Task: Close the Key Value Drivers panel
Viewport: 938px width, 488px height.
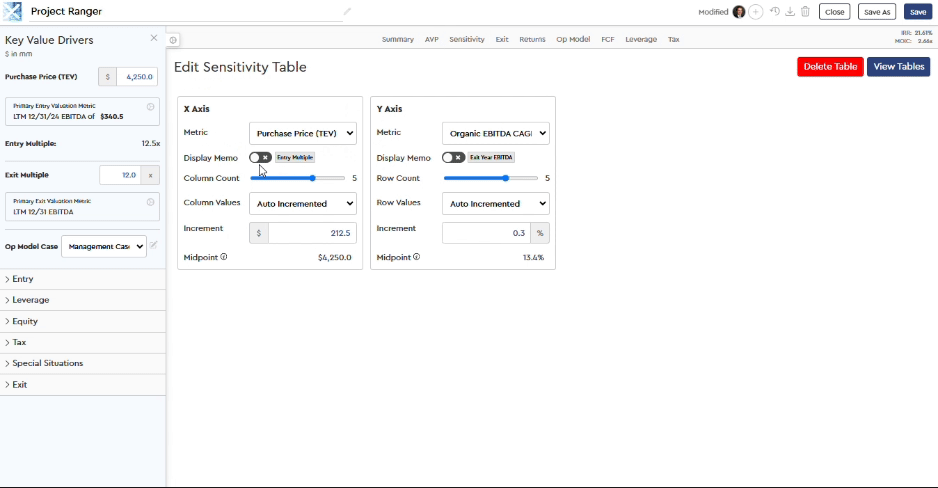Action: pos(154,38)
